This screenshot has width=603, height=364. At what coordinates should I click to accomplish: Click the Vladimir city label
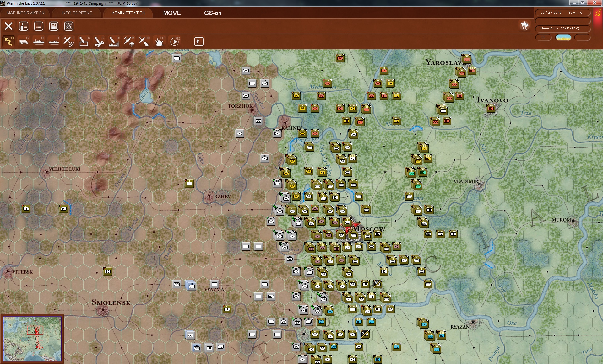click(466, 181)
